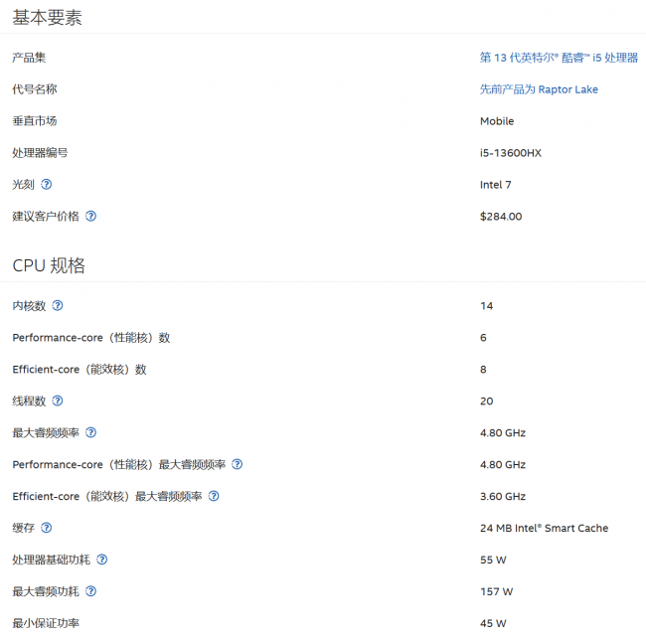
Task: Select the Intel 7 lithography value
Action: 495,185
